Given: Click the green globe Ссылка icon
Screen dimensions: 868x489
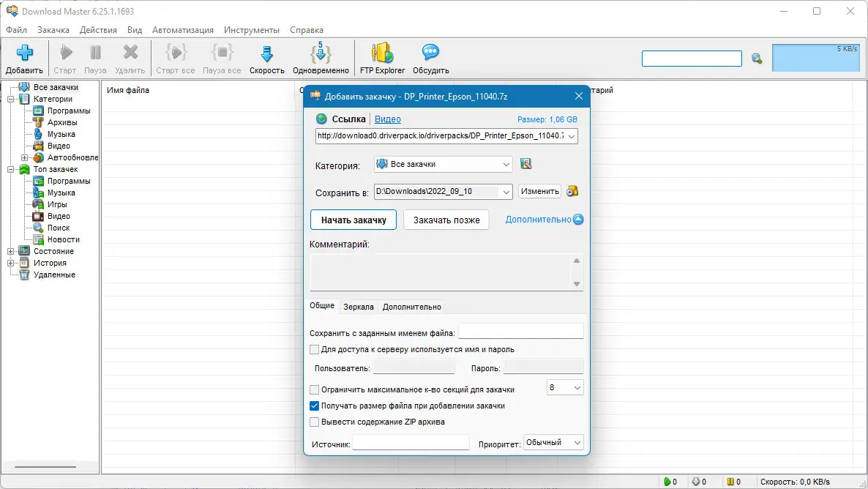Looking at the screenshot, I should (x=321, y=119).
